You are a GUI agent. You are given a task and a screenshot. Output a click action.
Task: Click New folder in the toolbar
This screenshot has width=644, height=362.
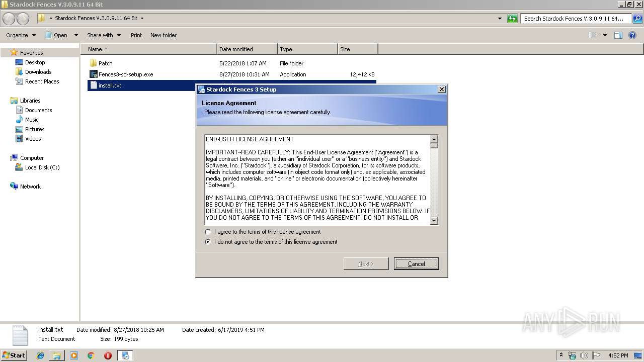click(164, 35)
